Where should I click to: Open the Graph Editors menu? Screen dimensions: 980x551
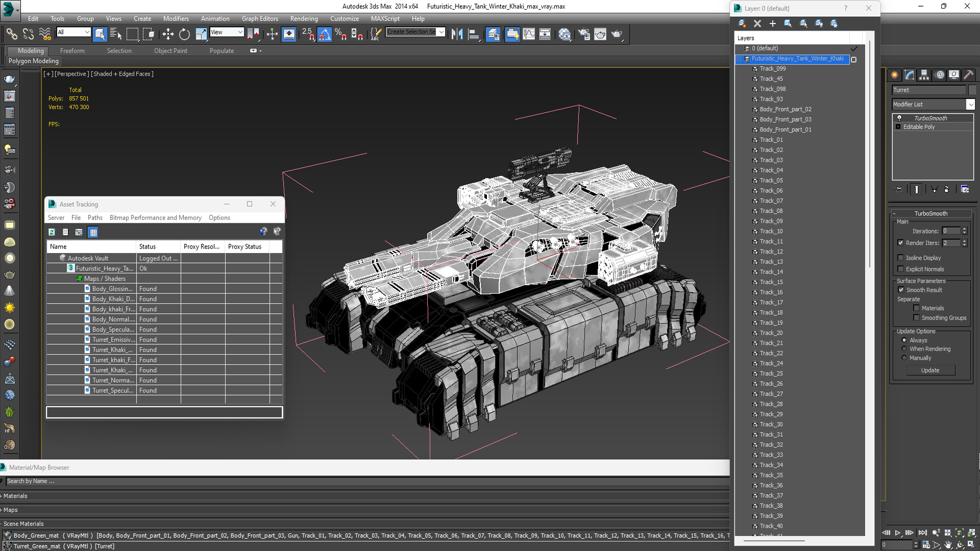coord(260,18)
